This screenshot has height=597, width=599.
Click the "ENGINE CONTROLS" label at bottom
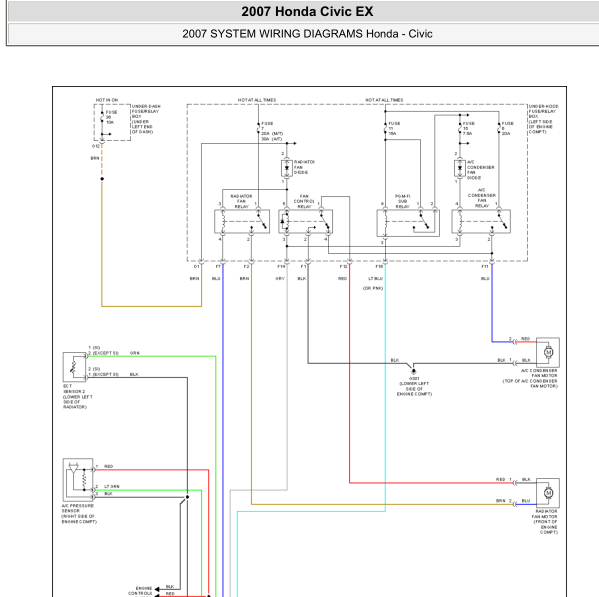[x=140, y=591]
